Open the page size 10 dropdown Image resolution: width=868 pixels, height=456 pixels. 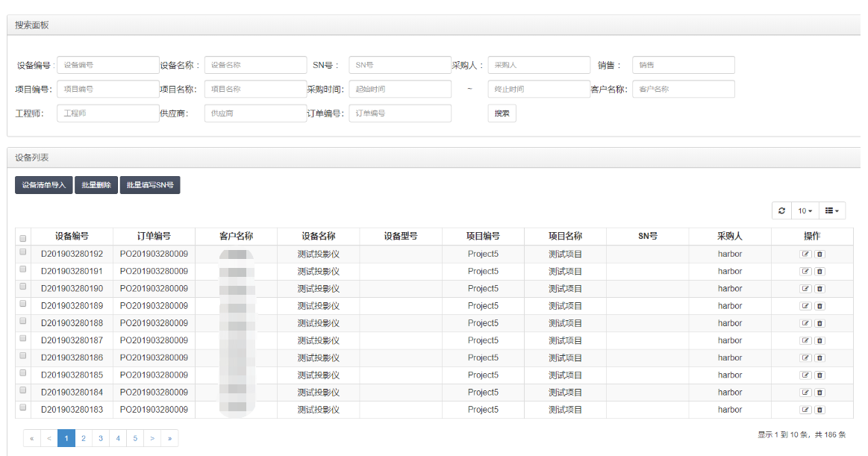pyautogui.click(x=805, y=210)
